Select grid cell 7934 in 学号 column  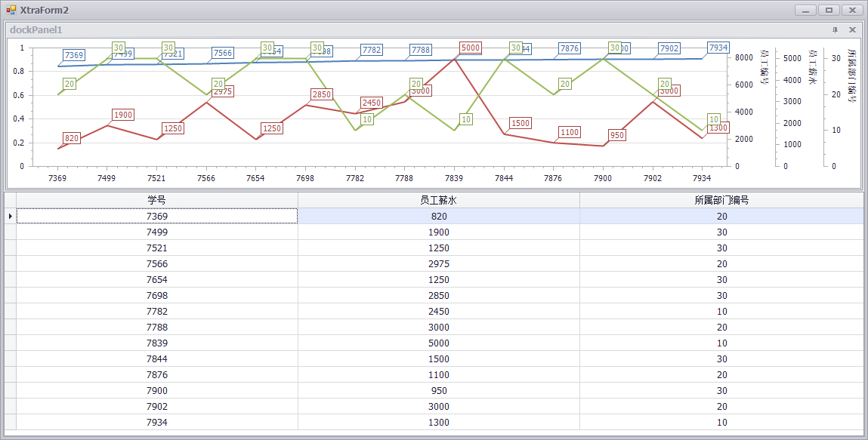pyautogui.click(x=156, y=423)
